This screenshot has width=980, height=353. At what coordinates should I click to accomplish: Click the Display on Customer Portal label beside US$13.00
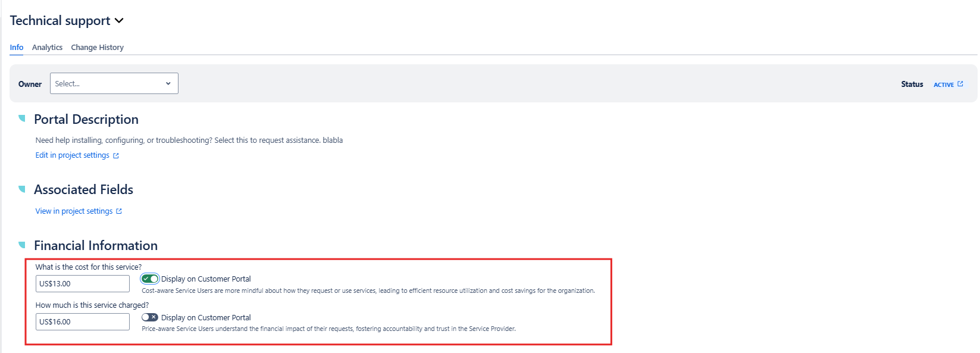pyautogui.click(x=206, y=279)
